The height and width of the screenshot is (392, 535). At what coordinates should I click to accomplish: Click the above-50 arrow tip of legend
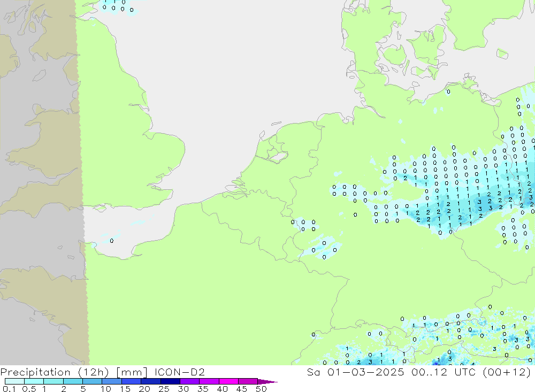pos(268,382)
